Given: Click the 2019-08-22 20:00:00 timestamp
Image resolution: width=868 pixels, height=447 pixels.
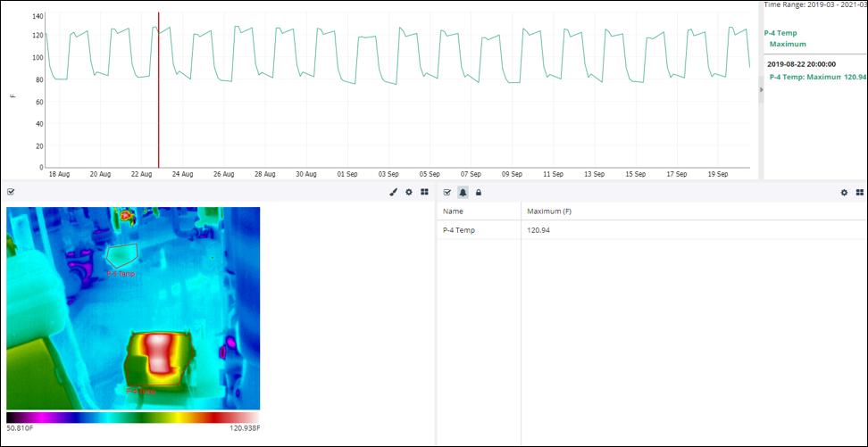Looking at the screenshot, I should (802, 65).
